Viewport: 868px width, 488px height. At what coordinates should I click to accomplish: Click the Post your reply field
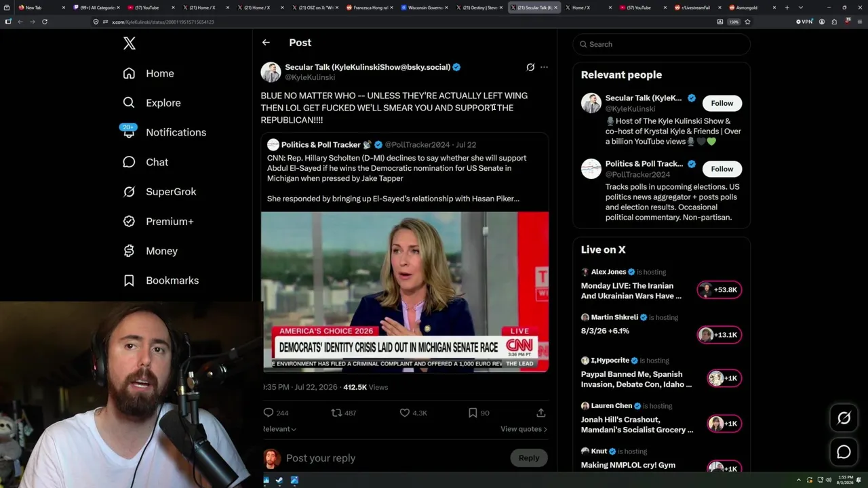click(393, 458)
